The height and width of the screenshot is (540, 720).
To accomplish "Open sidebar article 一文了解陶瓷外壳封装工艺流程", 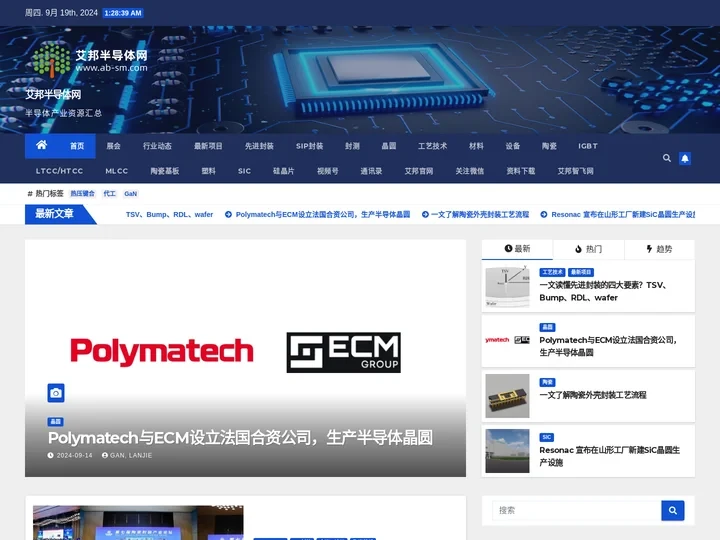I will click(x=593, y=395).
